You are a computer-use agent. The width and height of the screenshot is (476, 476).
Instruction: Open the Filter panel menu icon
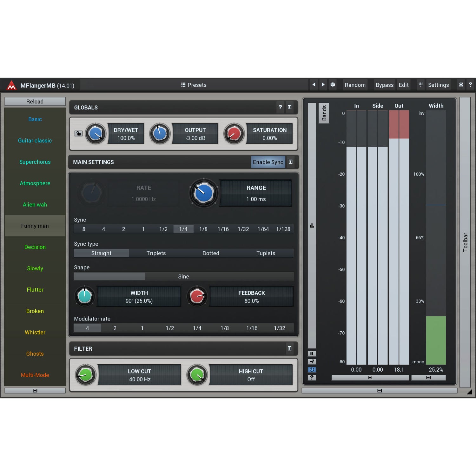(x=289, y=348)
